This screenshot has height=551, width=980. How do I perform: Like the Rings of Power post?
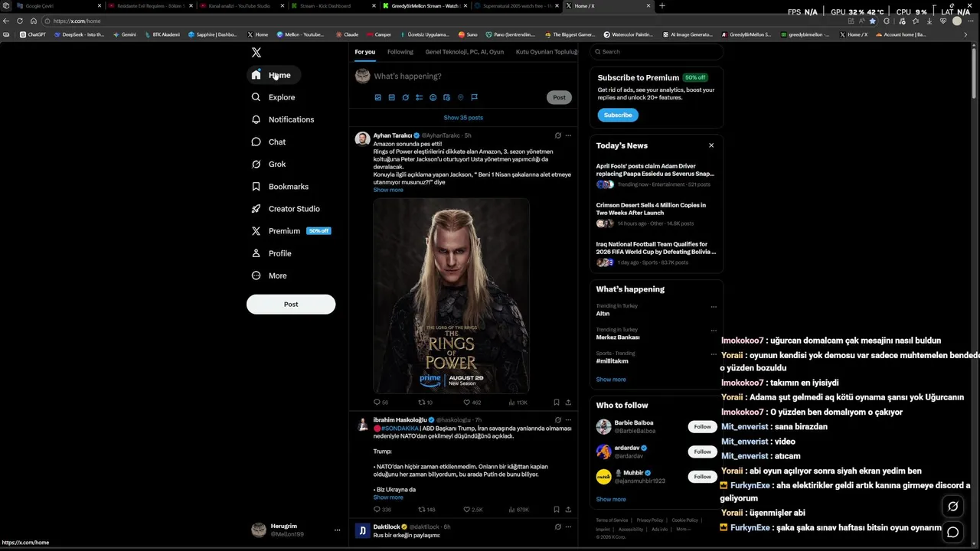pyautogui.click(x=472, y=402)
